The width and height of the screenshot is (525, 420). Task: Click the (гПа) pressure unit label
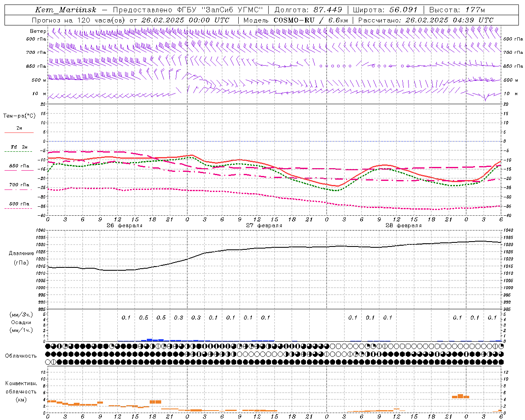21,263
